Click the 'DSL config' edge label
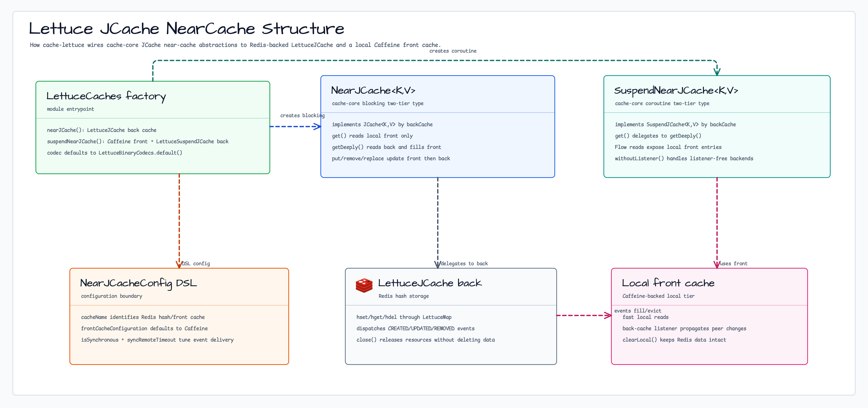This screenshot has width=868, height=408. pyautogui.click(x=196, y=264)
